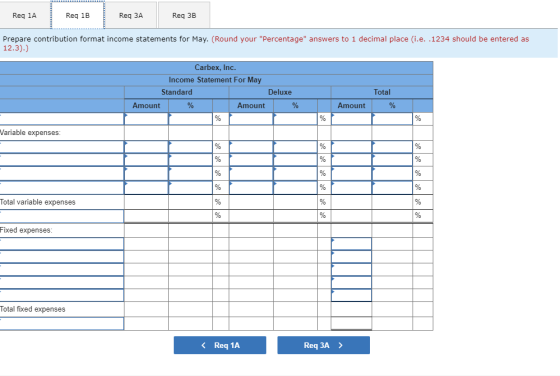Screen dimensions: 560x376
Task: Select the third fixed expense label field
Action: [62, 270]
